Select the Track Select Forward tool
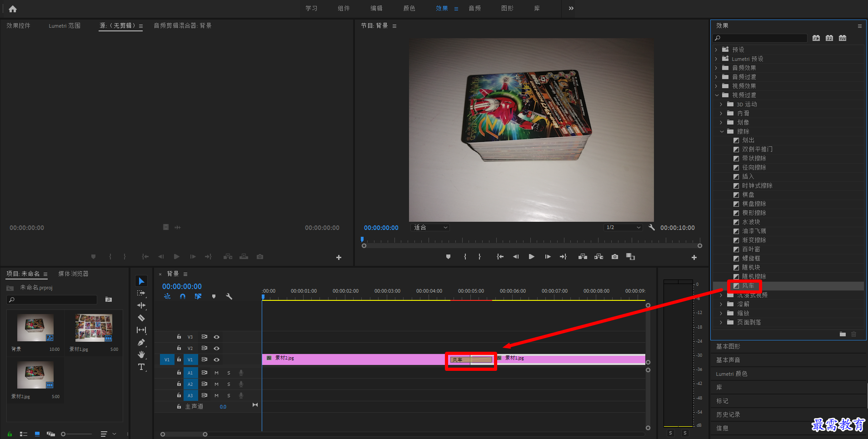Image resolution: width=868 pixels, height=439 pixels. (x=141, y=293)
